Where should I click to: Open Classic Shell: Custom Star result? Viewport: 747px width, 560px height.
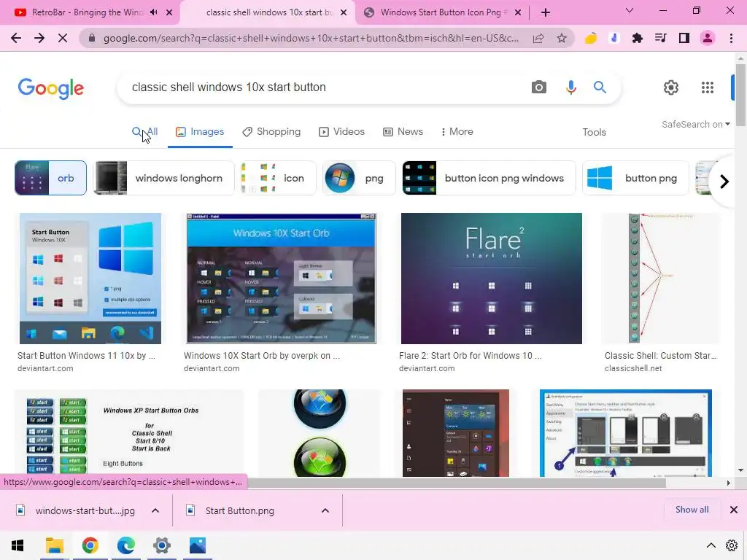pos(660,356)
